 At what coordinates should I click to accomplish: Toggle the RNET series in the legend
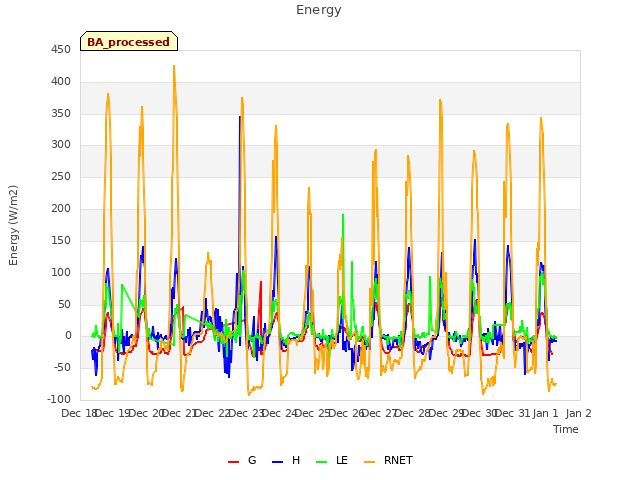(x=388, y=460)
